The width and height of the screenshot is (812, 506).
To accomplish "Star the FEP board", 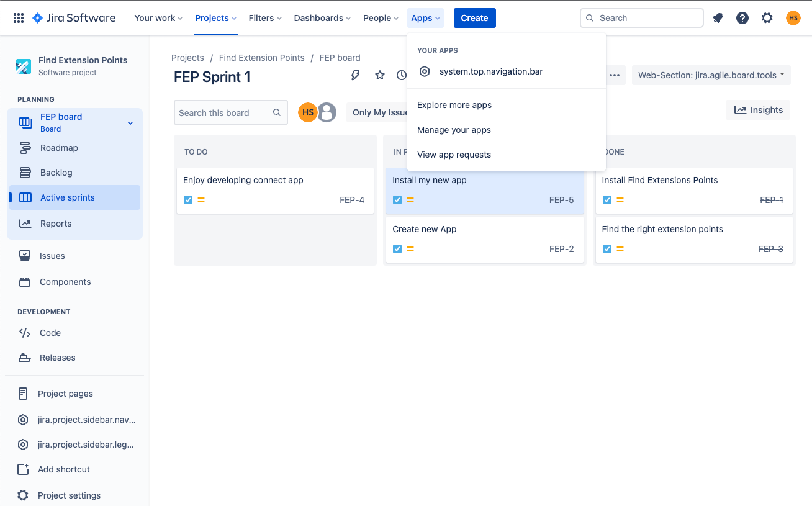I will click(x=380, y=75).
